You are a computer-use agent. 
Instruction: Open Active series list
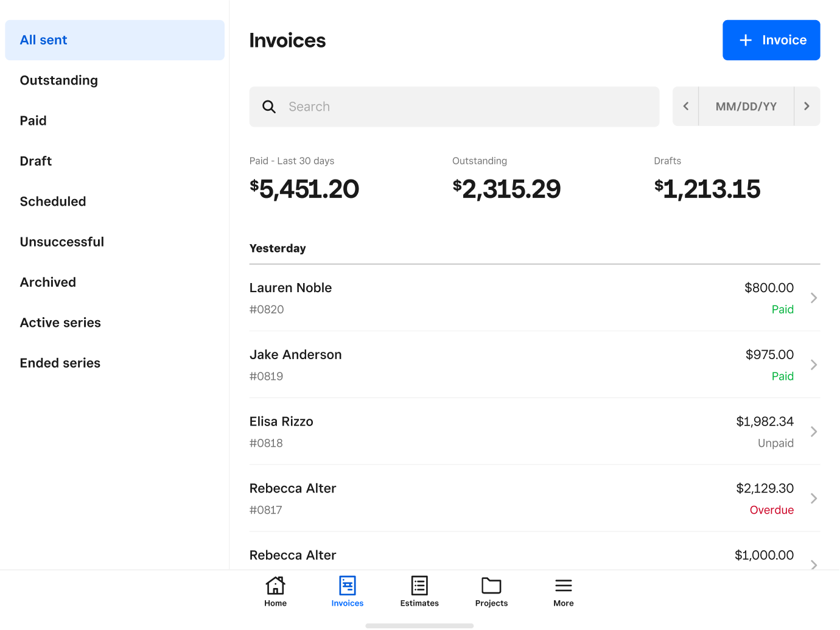pos(60,323)
